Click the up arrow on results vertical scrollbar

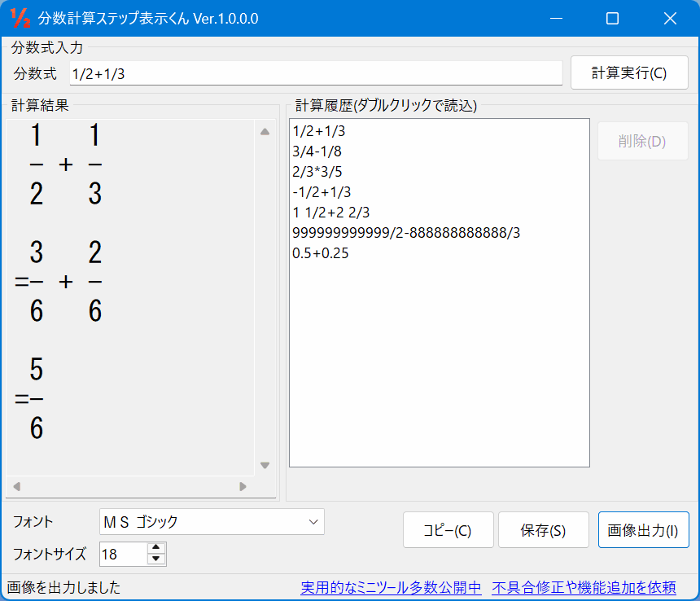264,131
